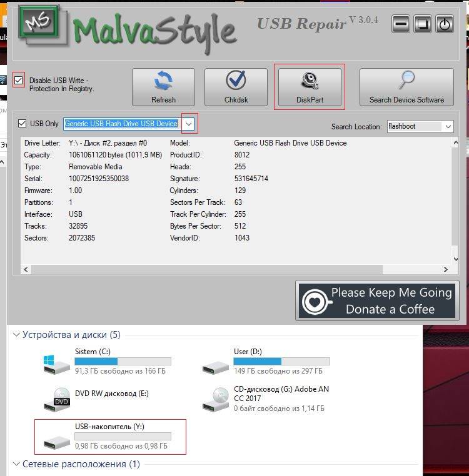The height and width of the screenshot is (476, 469).
Task: Select the User (D:) drive icon
Action: click(x=216, y=367)
